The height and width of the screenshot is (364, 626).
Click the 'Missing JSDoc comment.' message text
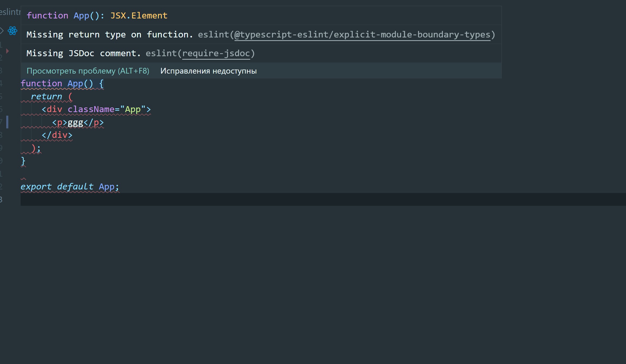(83, 53)
